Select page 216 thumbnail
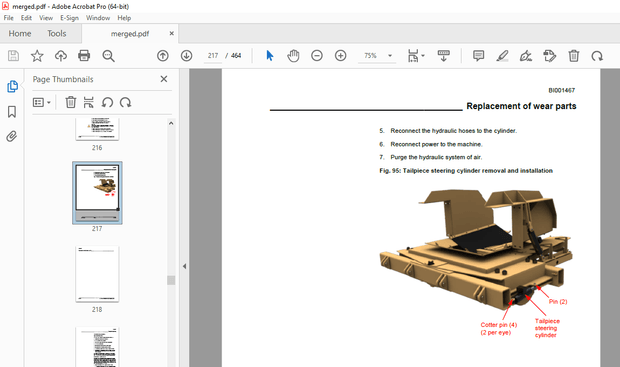Image resolution: width=620 pixels, height=367 pixels. (x=97, y=129)
